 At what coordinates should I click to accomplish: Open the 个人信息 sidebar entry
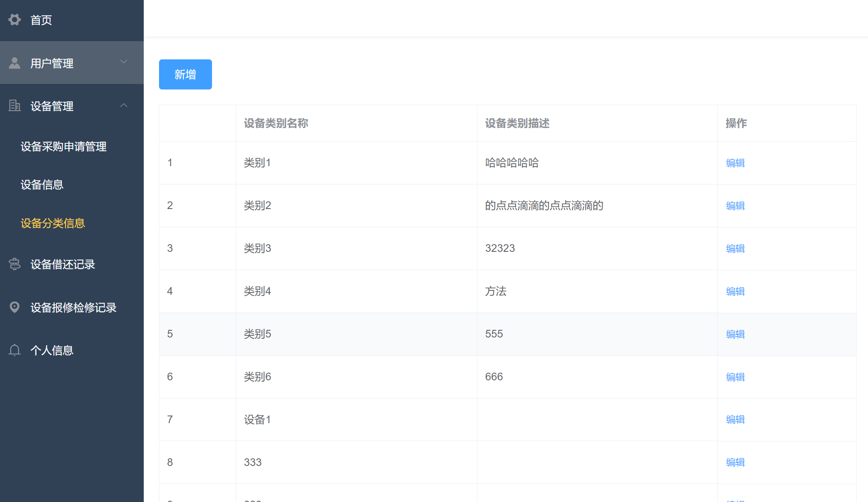click(51, 350)
